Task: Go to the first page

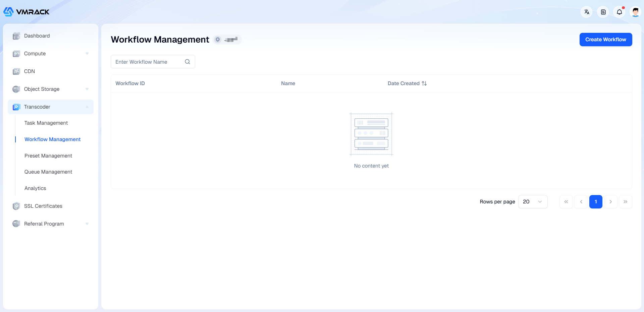Action: tap(566, 202)
